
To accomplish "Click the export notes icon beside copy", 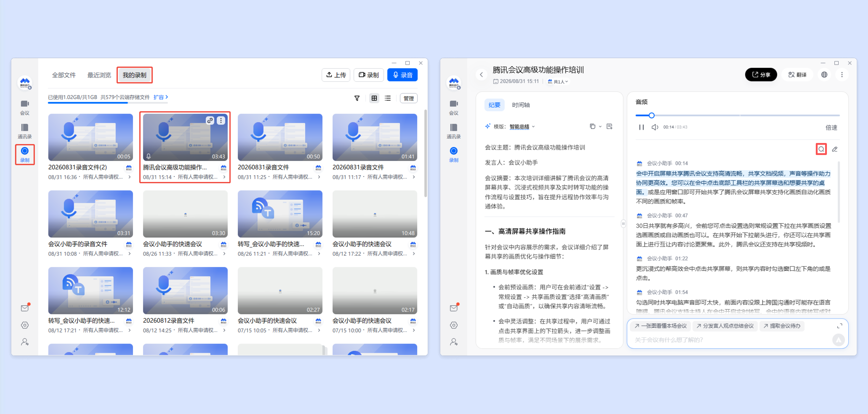I will coord(609,127).
